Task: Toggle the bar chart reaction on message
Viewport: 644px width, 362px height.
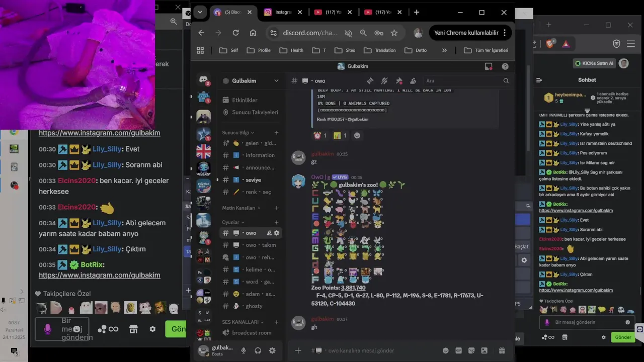Action: point(340,135)
